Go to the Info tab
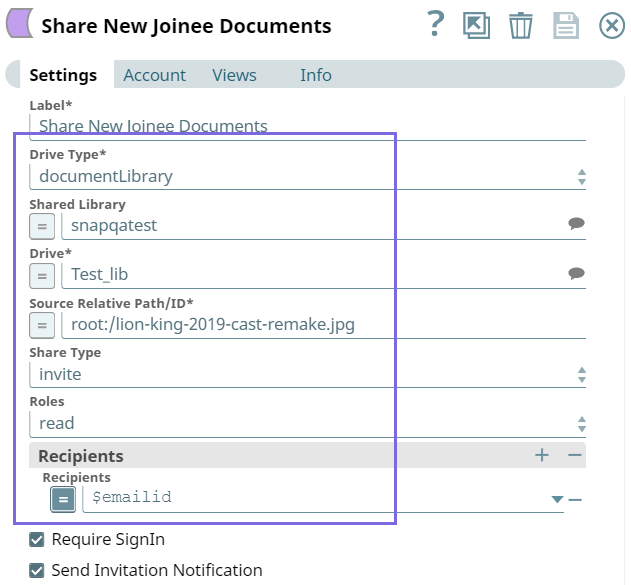This screenshot has height=585, width=631. [316, 75]
